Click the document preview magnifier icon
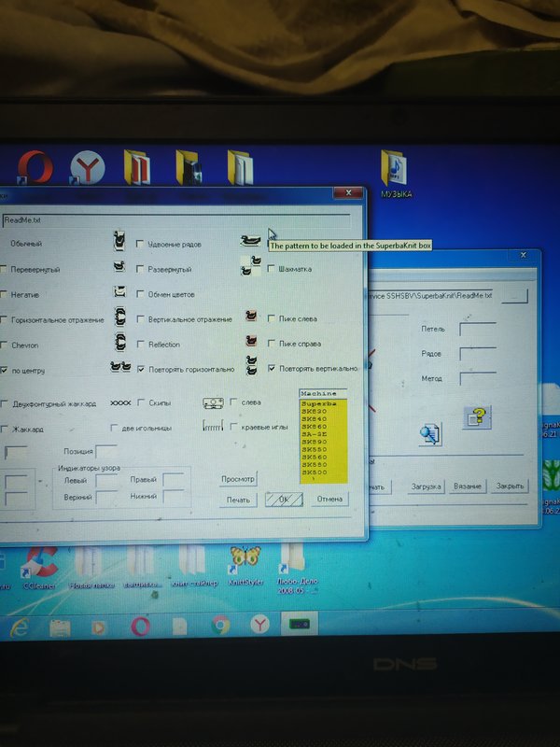 click(430, 433)
